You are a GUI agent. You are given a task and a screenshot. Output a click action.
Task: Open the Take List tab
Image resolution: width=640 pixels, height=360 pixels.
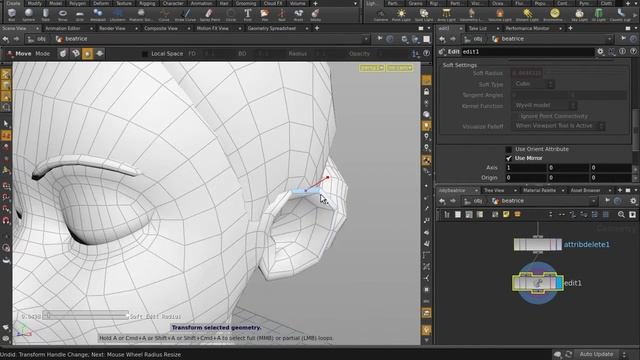click(478, 29)
